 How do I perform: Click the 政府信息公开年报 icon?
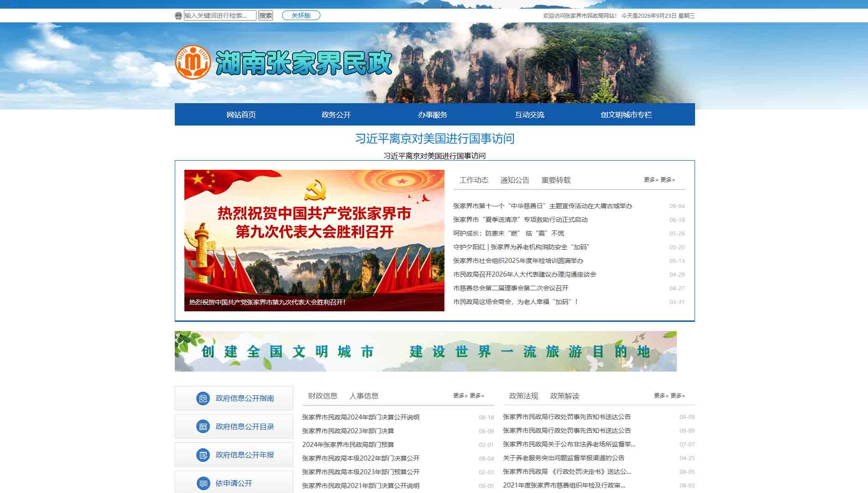203,455
